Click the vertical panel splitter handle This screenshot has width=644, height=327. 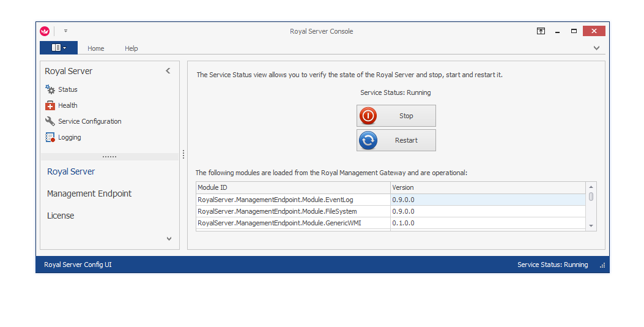tap(183, 154)
